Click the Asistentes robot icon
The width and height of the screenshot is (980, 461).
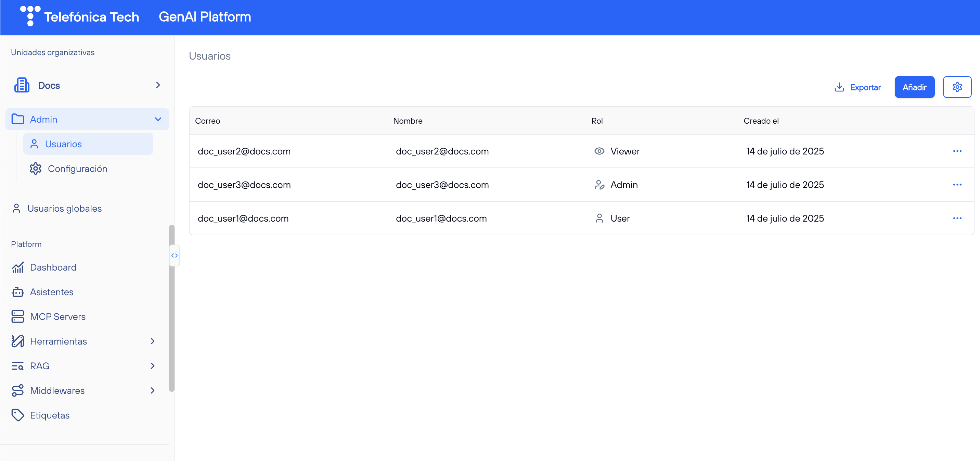click(x=17, y=292)
